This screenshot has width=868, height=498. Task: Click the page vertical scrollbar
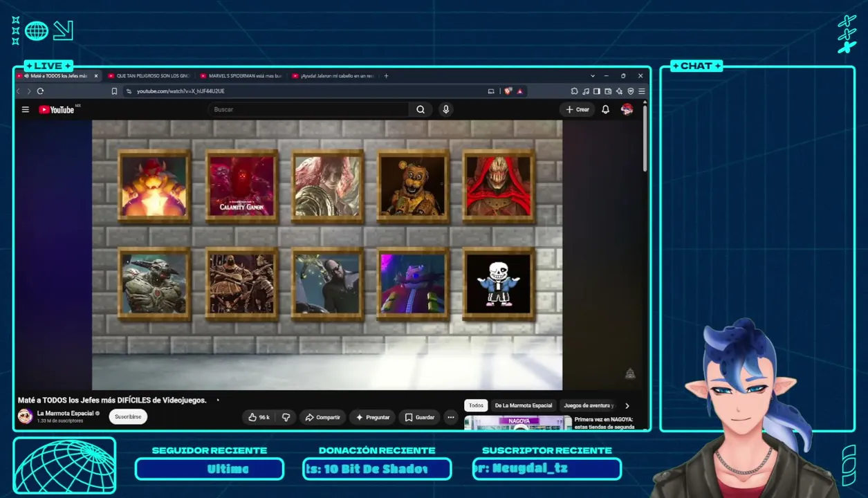[x=645, y=138]
